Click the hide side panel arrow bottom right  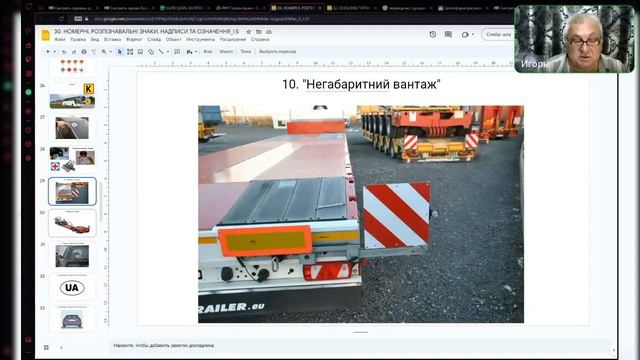pos(614,349)
